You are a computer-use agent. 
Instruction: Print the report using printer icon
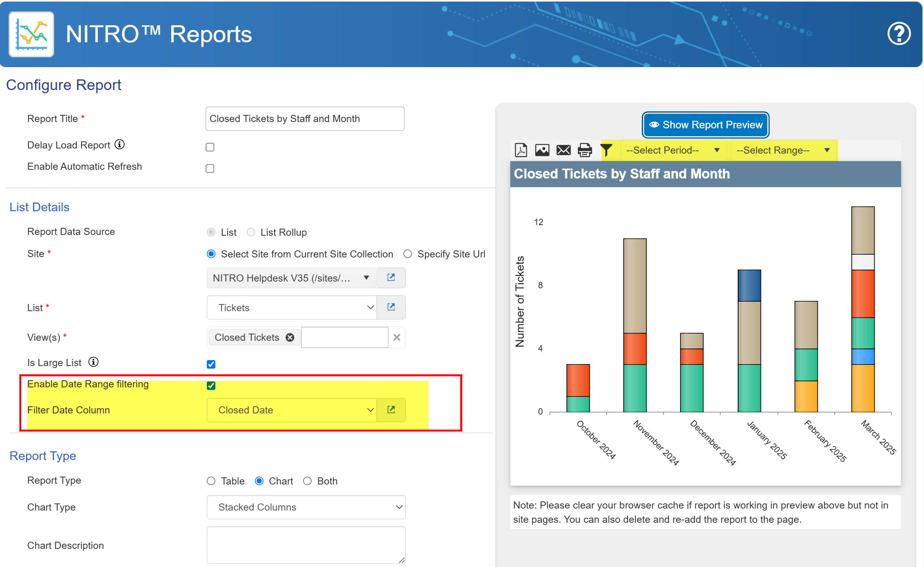pyautogui.click(x=585, y=150)
